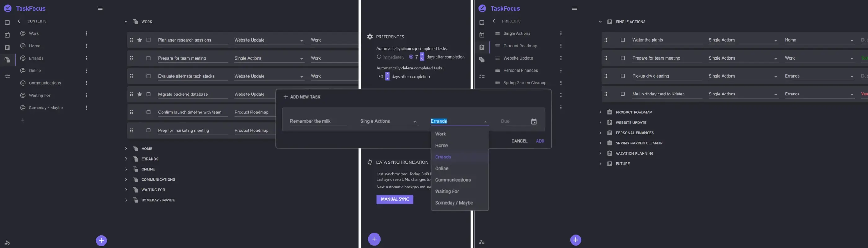Viewport: 868px width, 248px height.
Task: Check off Prepare for team meeting in Work list
Action: click(x=148, y=58)
